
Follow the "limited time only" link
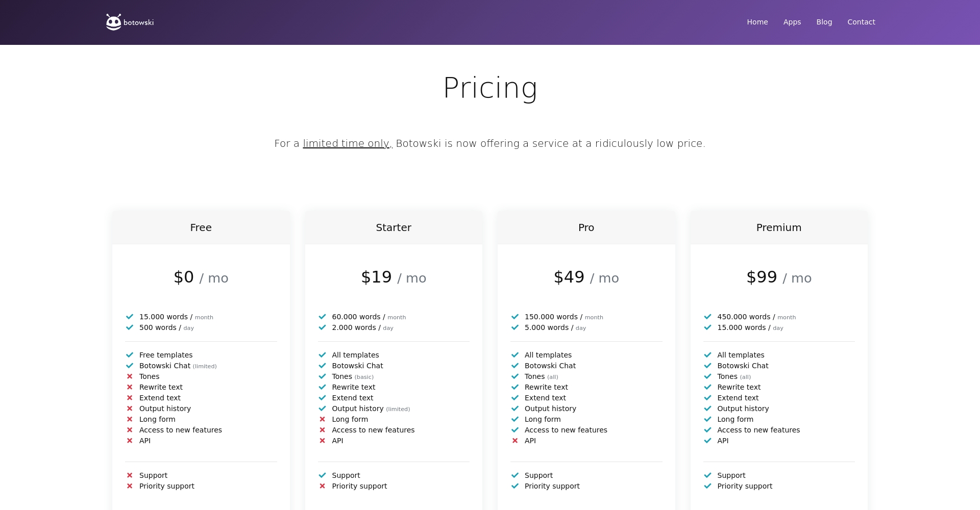click(347, 144)
